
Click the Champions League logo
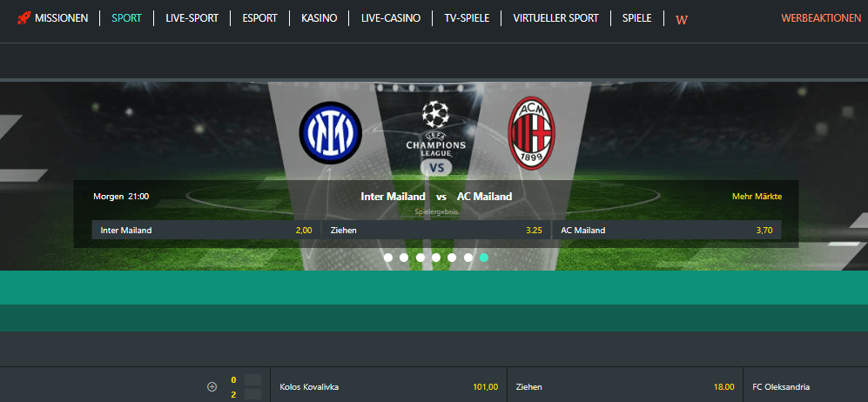coord(435,129)
